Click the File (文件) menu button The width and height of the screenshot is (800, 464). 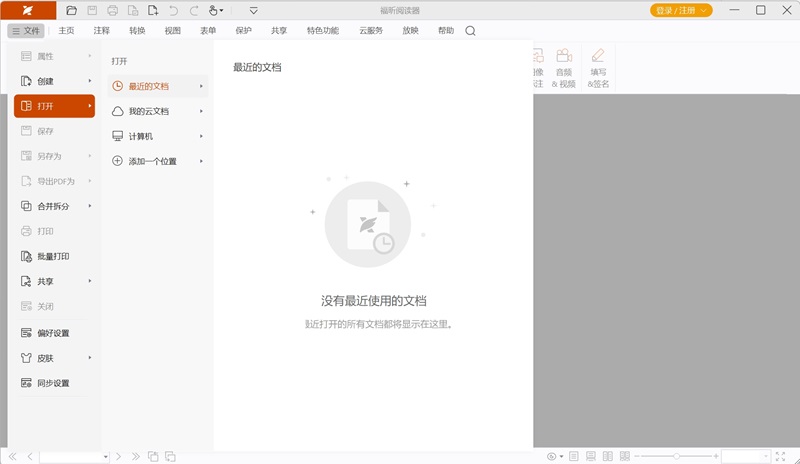click(x=26, y=31)
